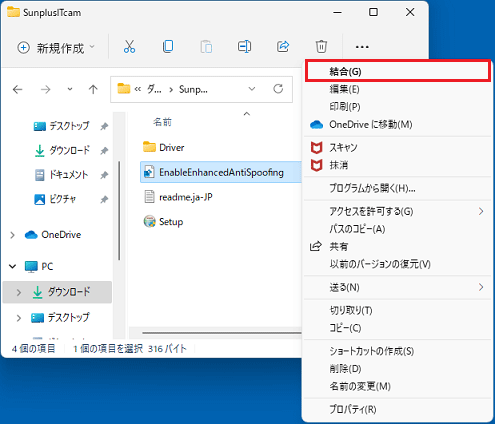Select readme.ja-JP text file
Viewport: 495px width, 424px height.
178,197
